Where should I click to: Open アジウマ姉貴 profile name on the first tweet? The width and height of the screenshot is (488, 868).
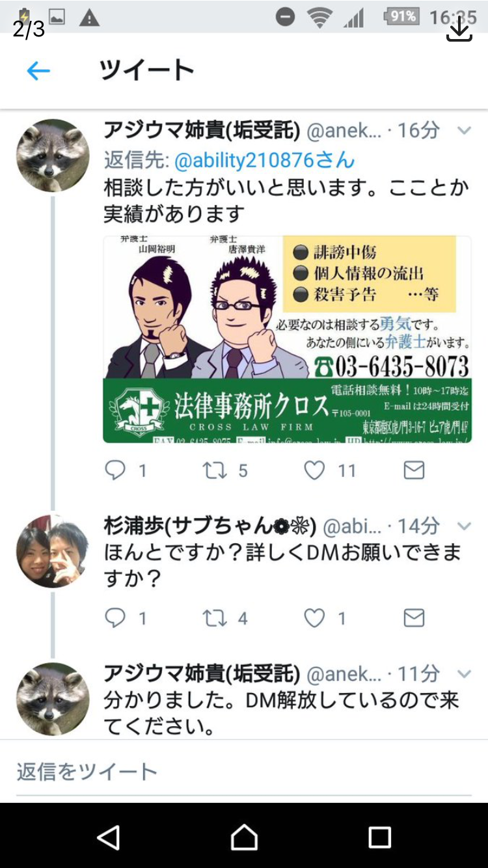202,130
